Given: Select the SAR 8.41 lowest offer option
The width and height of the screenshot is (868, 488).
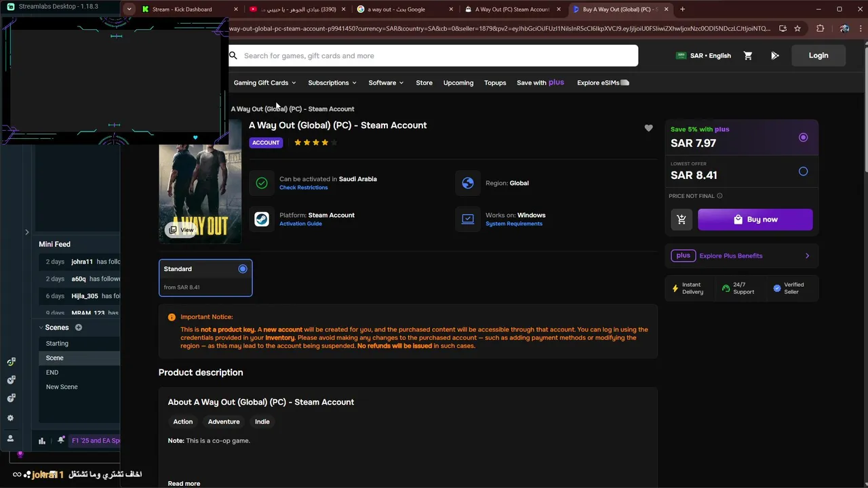Looking at the screenshot, I should (x=803, y=171).
